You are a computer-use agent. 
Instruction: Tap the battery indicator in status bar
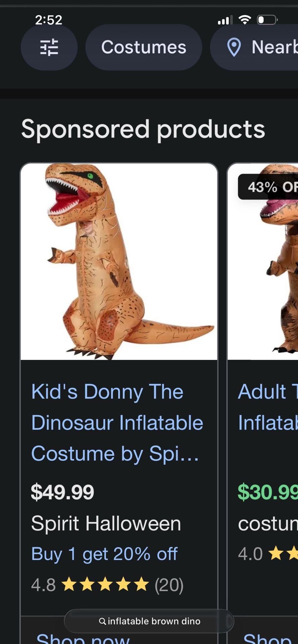click(267, 20)
